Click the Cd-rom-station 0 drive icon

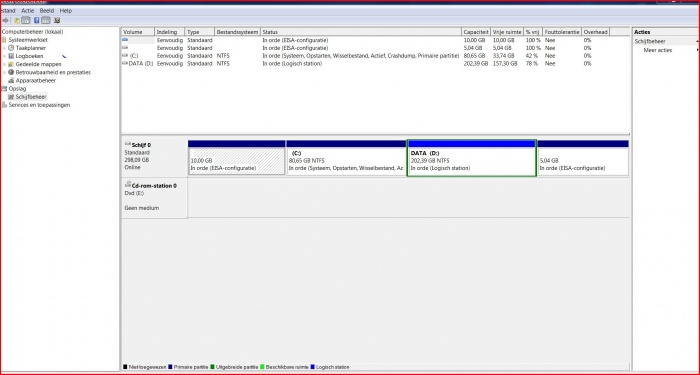click(128, 185)
